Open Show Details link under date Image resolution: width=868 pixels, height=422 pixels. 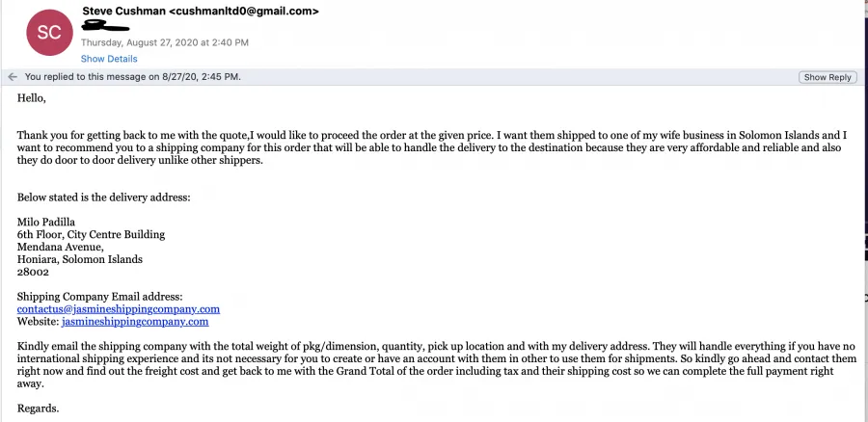(x=109, y=59)
